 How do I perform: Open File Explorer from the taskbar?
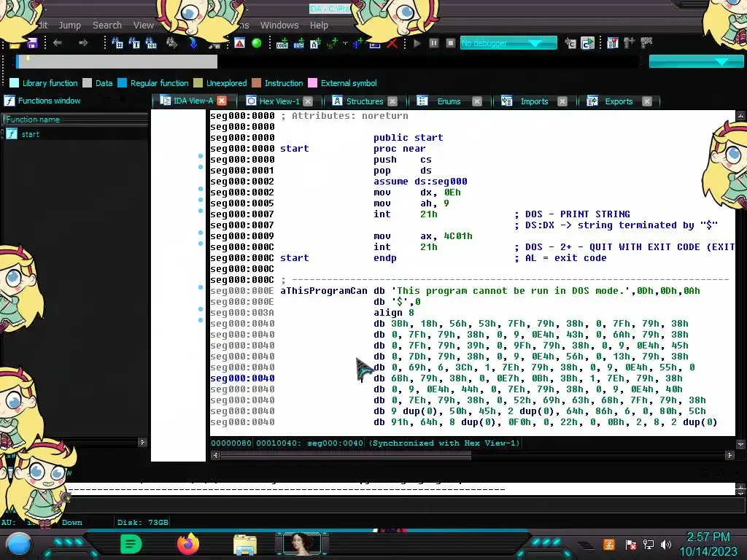(245, 545)
